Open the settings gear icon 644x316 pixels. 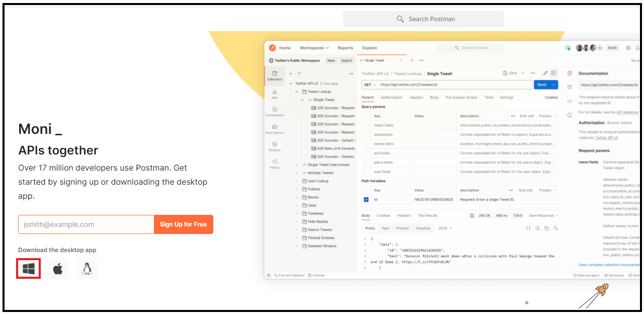[x=628, y=48]
